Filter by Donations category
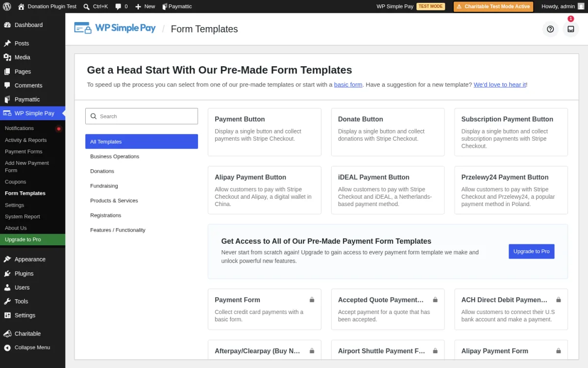Viewport: 588px width, 368px height. pyautogui.click(x=142, y=171)
